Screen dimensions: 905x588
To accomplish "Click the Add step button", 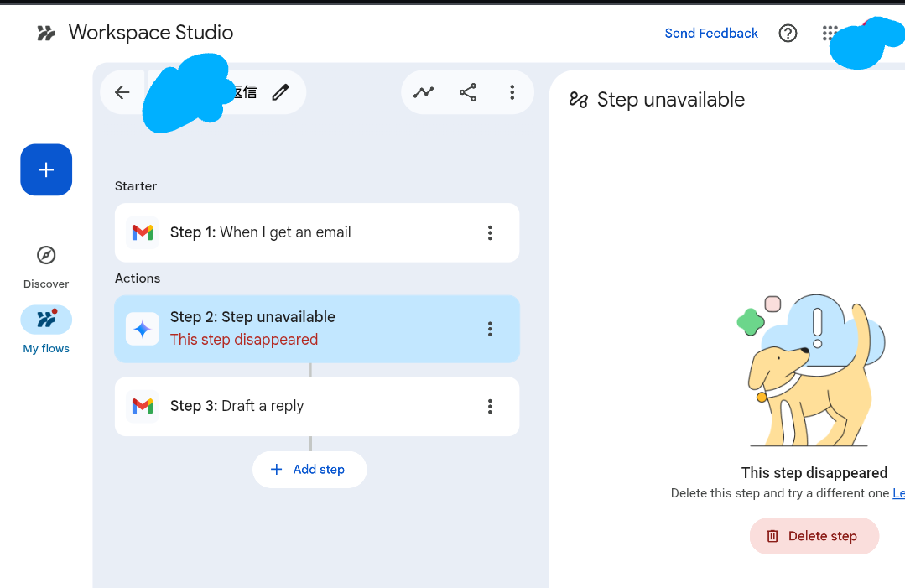I will pyautogui.click(x=309, y=470).
